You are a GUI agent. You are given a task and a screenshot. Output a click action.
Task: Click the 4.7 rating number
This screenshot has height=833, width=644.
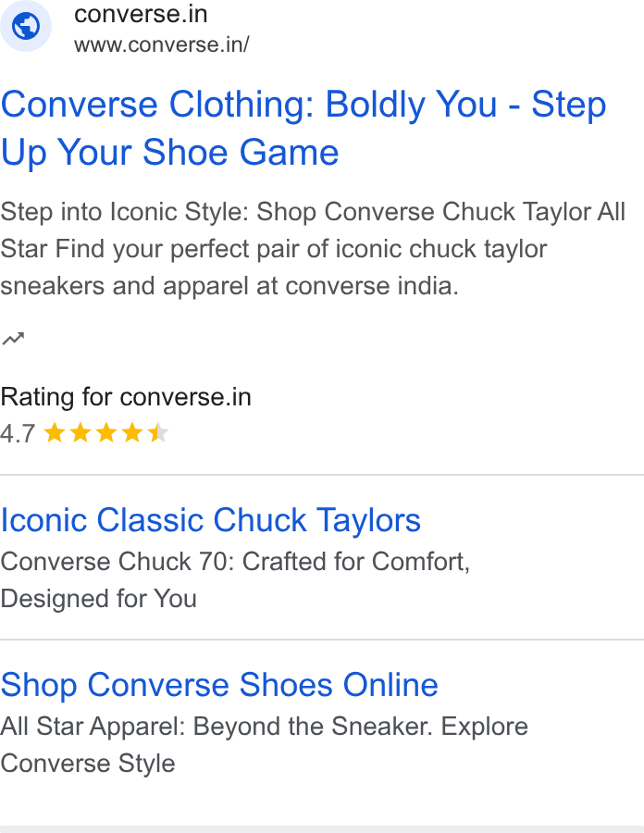[x=19, y=433]
